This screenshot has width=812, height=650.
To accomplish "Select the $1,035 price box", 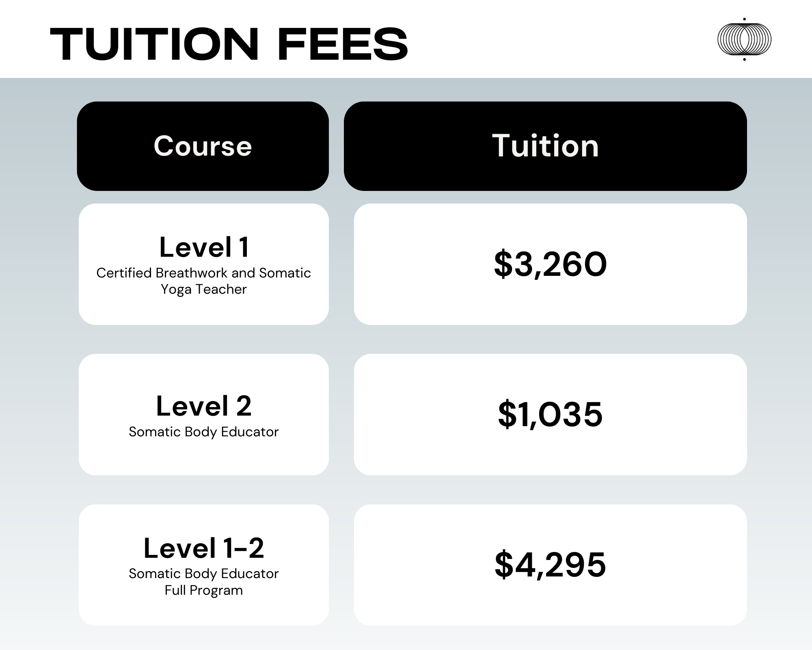I will click(x=550, y=414).
